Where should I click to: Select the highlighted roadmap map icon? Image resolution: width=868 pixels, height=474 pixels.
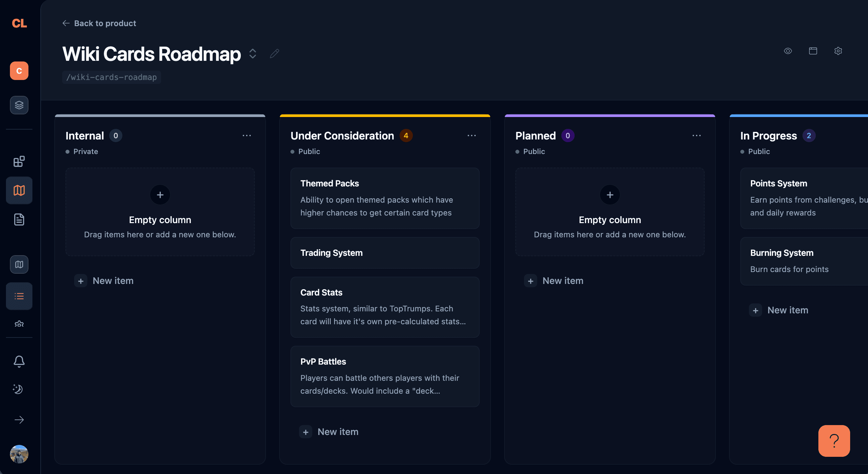coord(19,190)
